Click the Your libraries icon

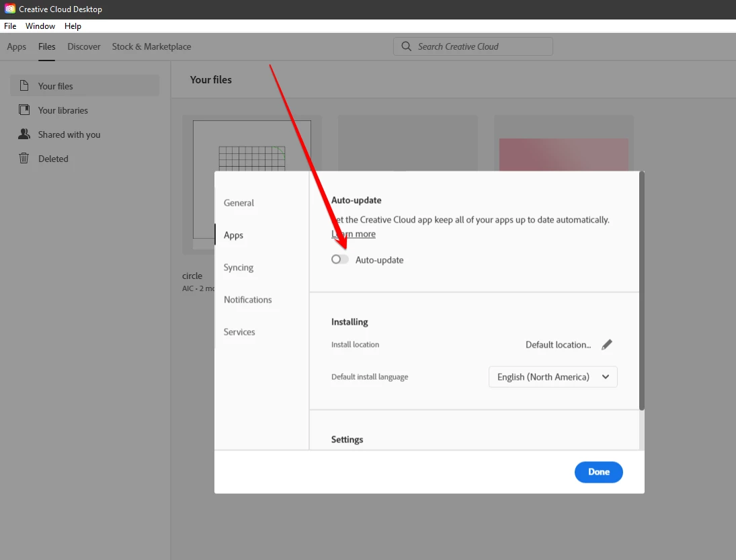24,110
